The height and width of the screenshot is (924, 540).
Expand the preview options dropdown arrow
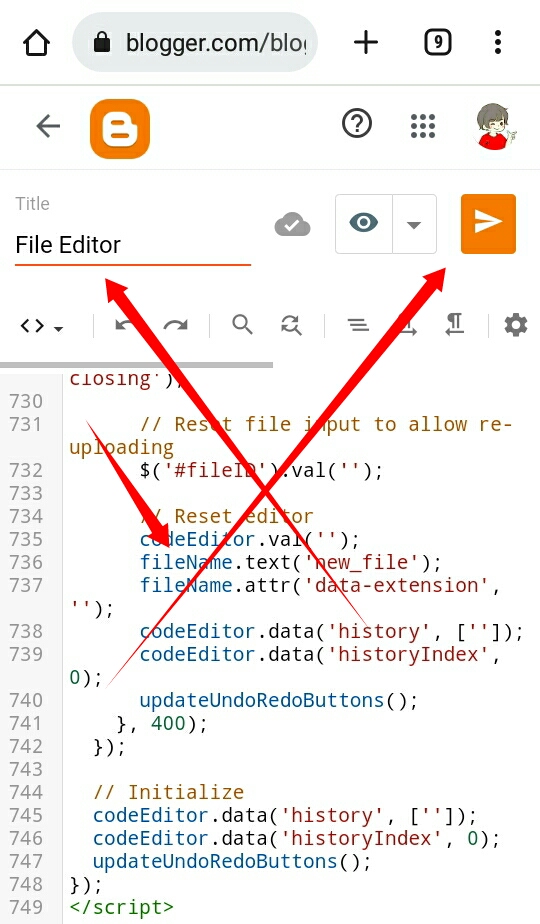click(414, 224)
